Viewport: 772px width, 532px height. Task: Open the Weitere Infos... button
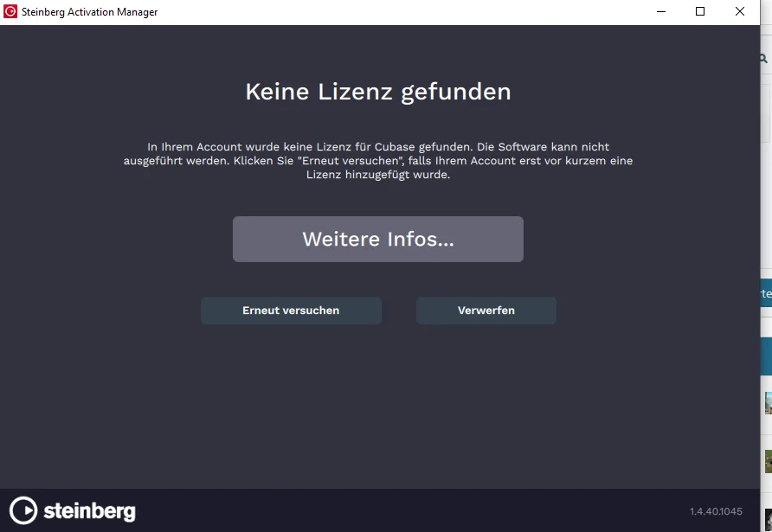[377, 239]
